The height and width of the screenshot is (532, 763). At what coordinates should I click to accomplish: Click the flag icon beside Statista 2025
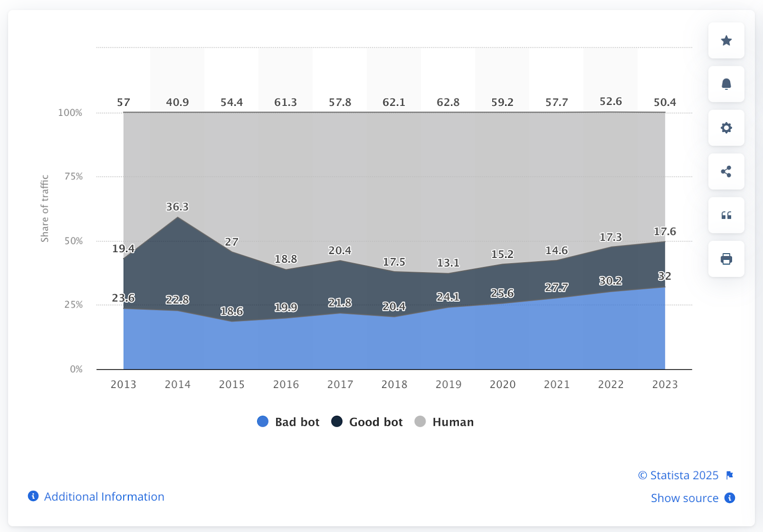coord(730,475)
